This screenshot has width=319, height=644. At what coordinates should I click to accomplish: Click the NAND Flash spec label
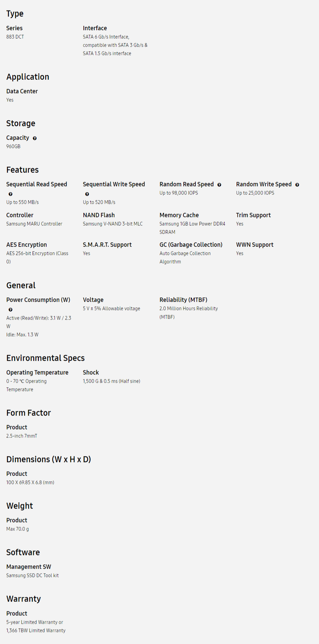[x=99, y=215]
